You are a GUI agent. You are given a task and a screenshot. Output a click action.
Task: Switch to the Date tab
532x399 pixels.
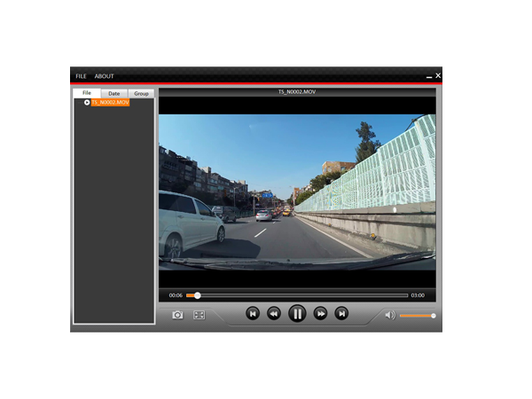pyautogui.click(x=114, y=94)
